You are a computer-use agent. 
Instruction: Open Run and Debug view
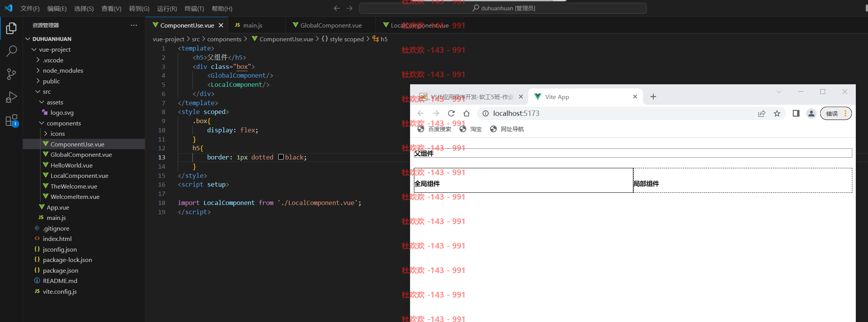pos(11,97)
